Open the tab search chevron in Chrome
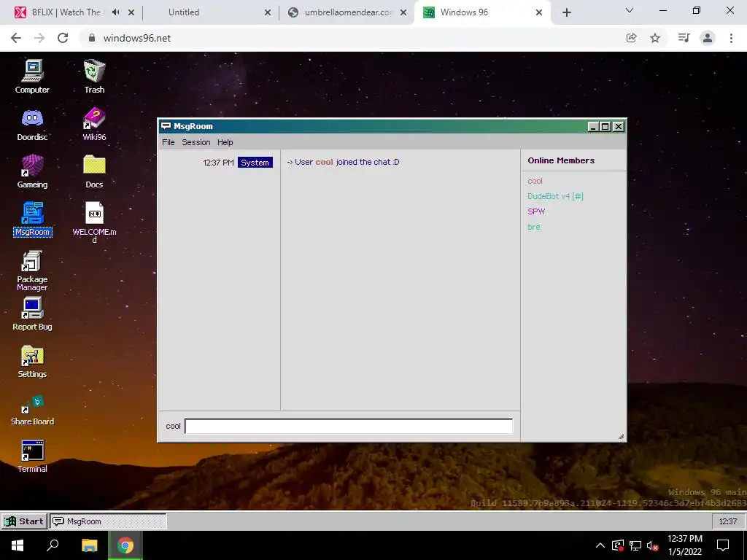 630,10
